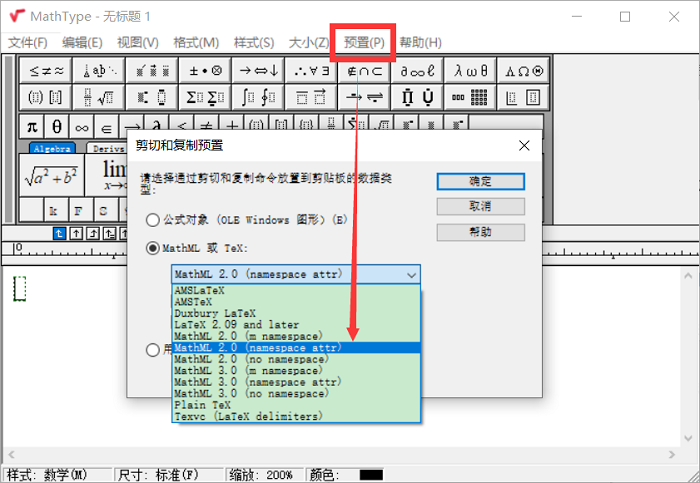
Task: Open the products and set theory templates palette
Action: pos(417,97)
